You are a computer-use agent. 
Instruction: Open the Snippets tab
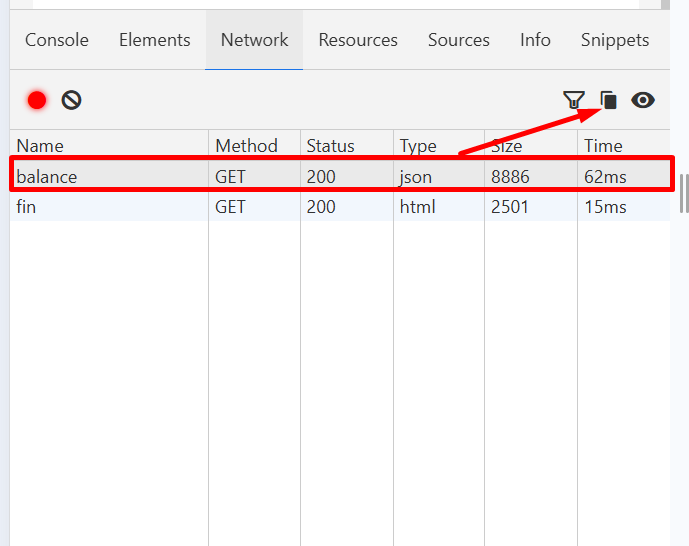click(x=615, y=40)
